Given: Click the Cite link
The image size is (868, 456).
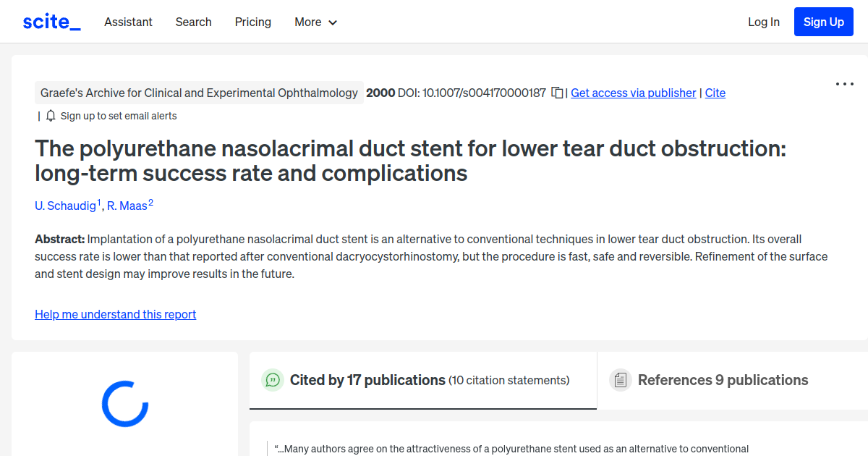Looking at the screenshot, I should coord(715,93).
